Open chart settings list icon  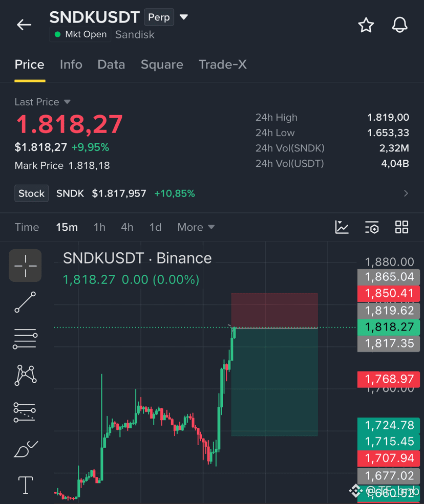[372, 227]
